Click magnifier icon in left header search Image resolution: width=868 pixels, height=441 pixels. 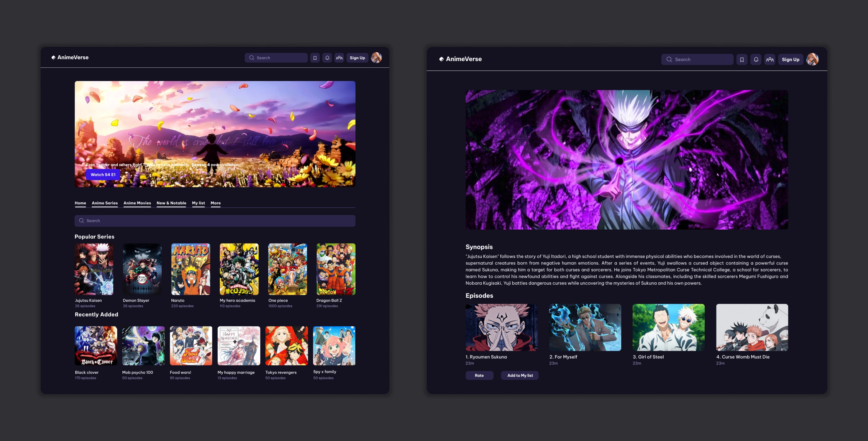(252, 58)
